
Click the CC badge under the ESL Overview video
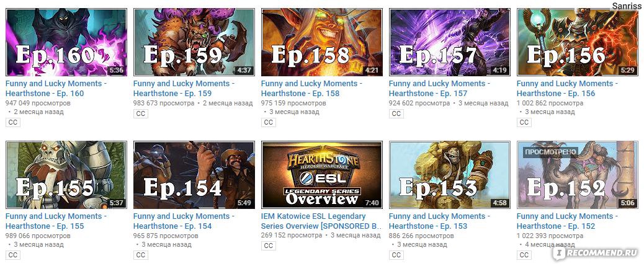coord(268,246)
